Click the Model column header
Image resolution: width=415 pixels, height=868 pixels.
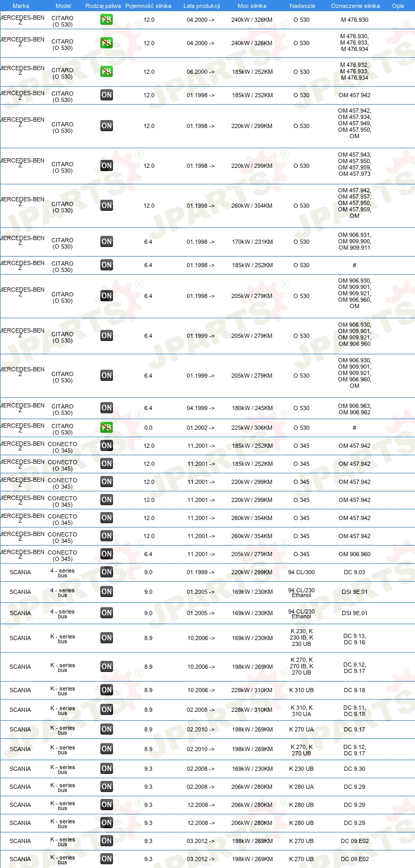64,6
